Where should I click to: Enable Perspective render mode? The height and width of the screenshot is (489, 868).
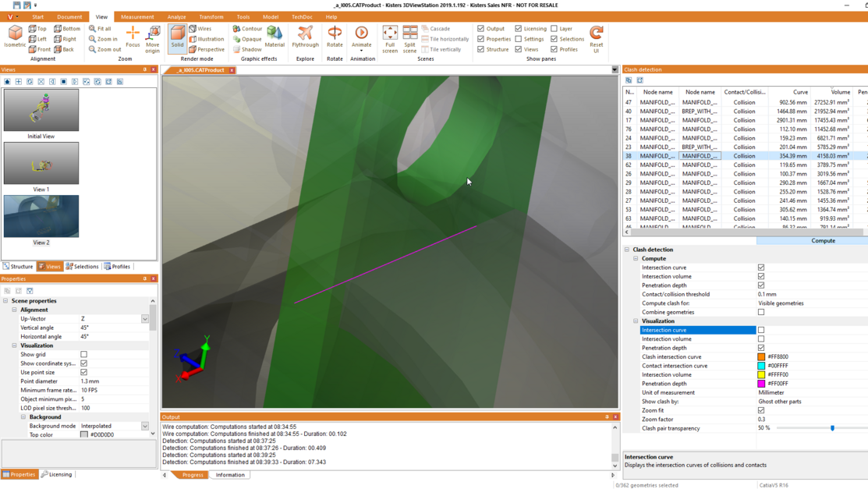(x=207, y=49)
